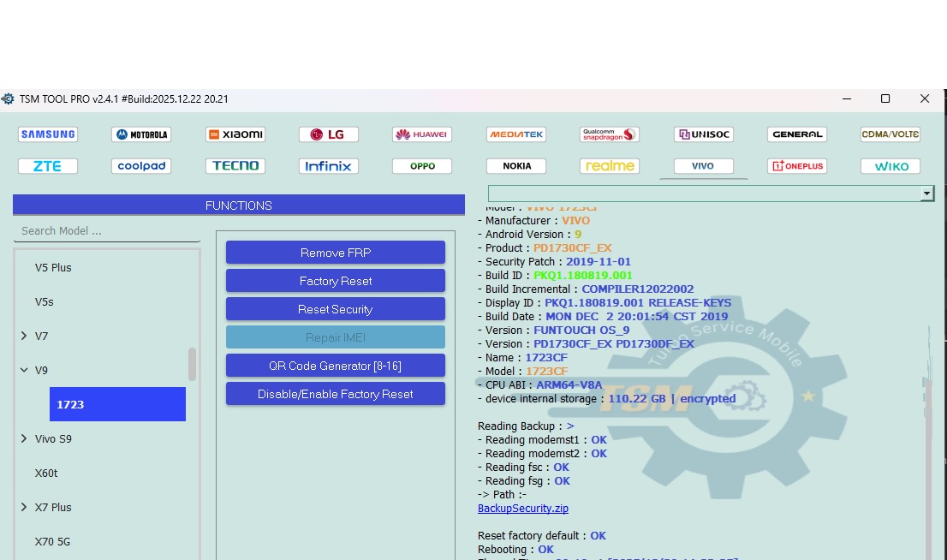Click the Search Model input field
This screenshot has height=560, width=947.
[x=107, y=231]
